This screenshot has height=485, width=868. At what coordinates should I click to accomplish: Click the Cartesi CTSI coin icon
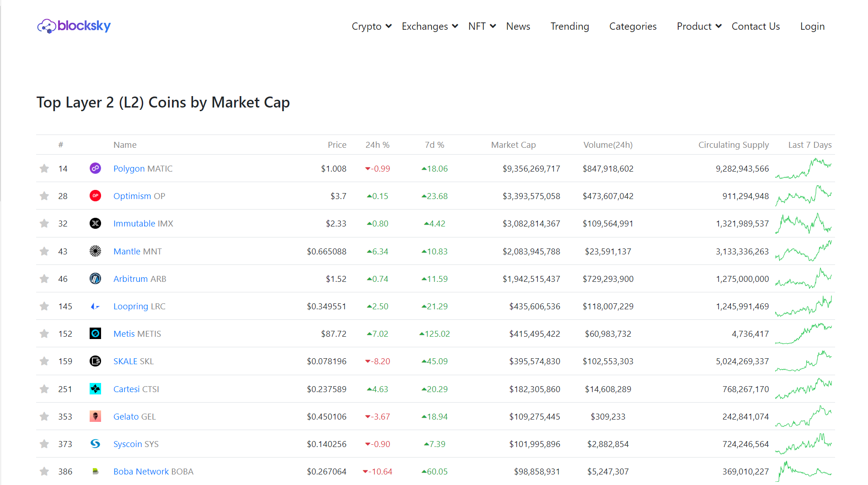pos(95,389)
